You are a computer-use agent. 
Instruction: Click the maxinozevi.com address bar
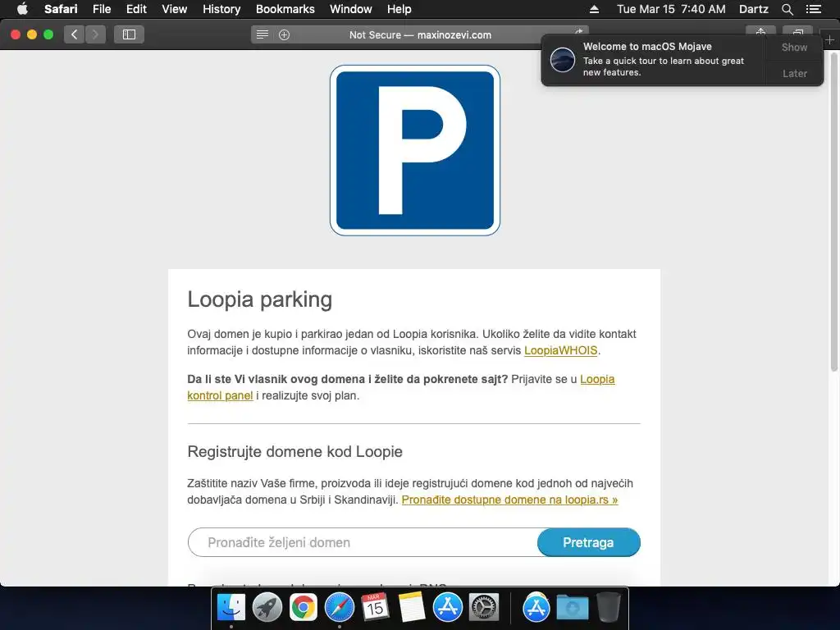click(x=420, y=34)
